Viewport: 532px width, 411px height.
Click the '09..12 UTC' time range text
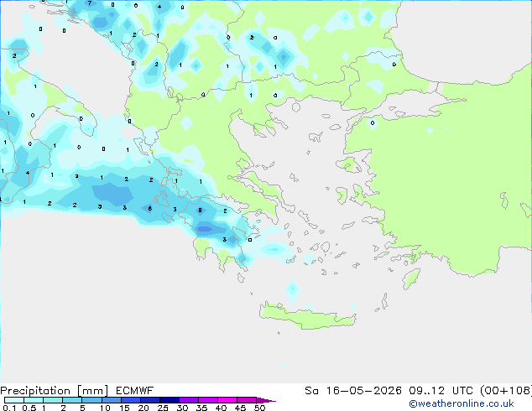tap(443, 391)
